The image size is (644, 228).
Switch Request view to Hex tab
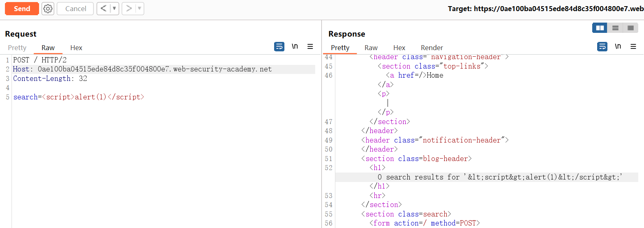pyautogui.click(x=76, y=48)
